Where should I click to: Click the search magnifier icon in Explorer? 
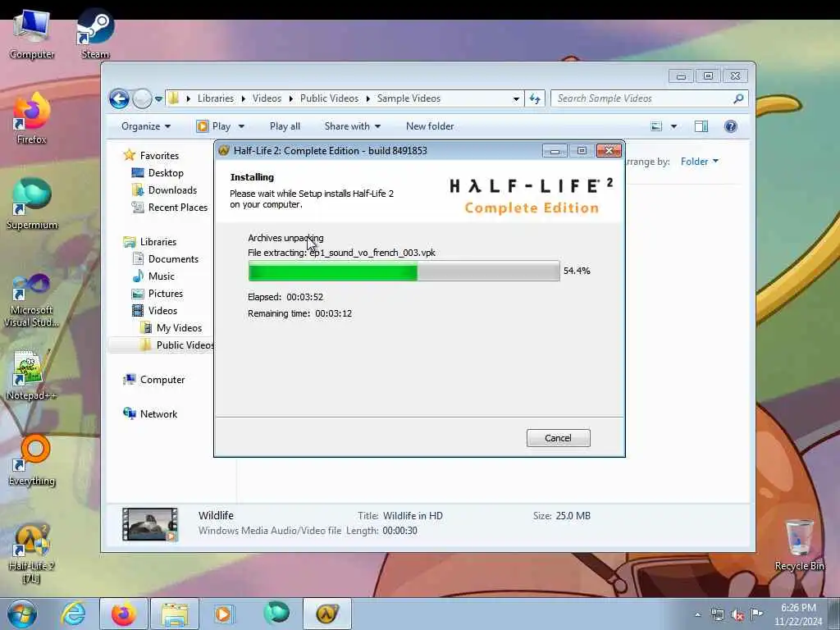tap(738, 98)
